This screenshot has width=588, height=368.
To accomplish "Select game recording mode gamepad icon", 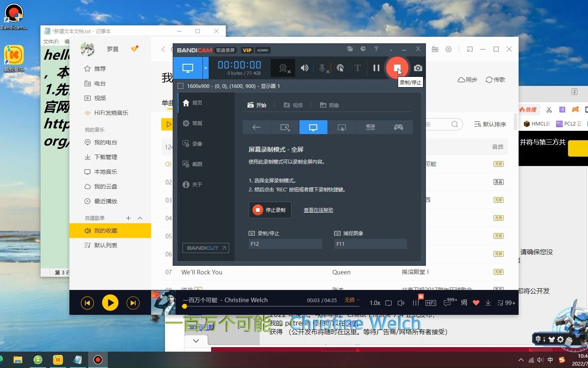I will (399, 127).
